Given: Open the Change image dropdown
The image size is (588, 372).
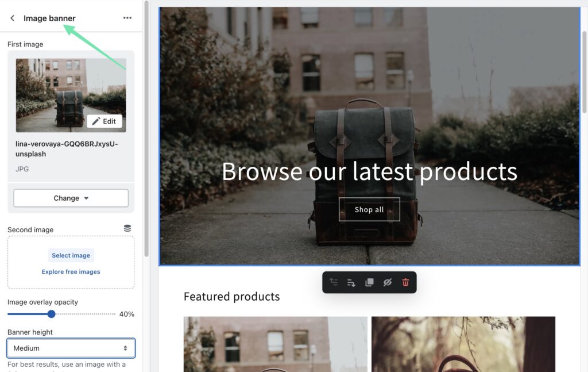Looking at the screenshot, I should point(71,197).
